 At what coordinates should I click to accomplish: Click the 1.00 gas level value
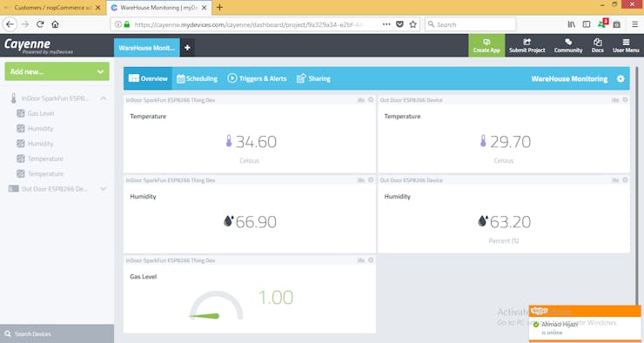click(x=276, y=298)
